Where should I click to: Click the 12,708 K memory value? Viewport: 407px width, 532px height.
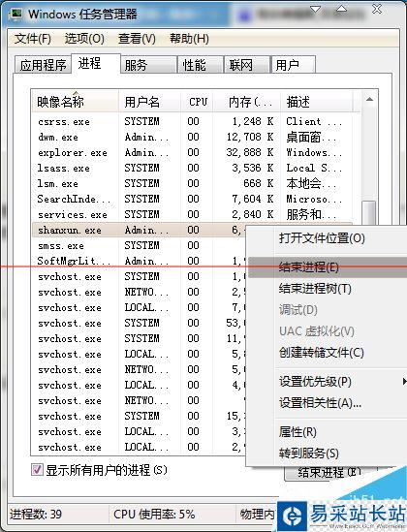tap(250, 137)
